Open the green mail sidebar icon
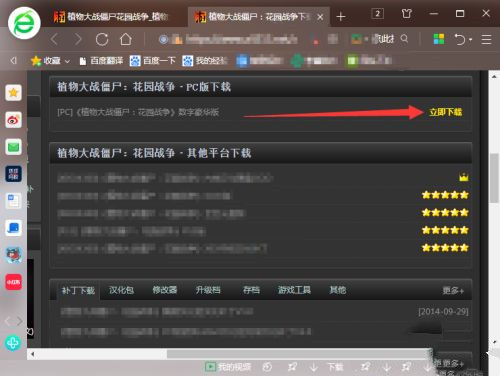Screen dimensions: 500x376 click(x=13, y=147)
